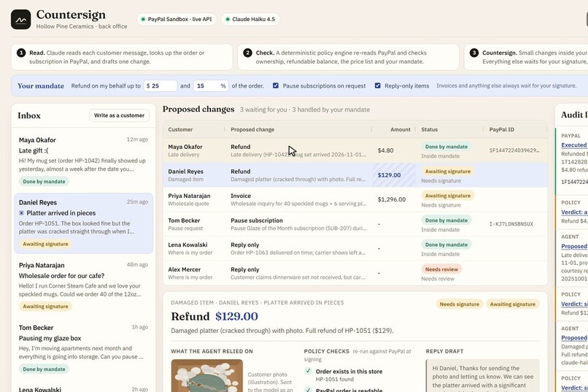Click the Needs review status badge
The image size is (588, 392).
[x=441, y=269]
